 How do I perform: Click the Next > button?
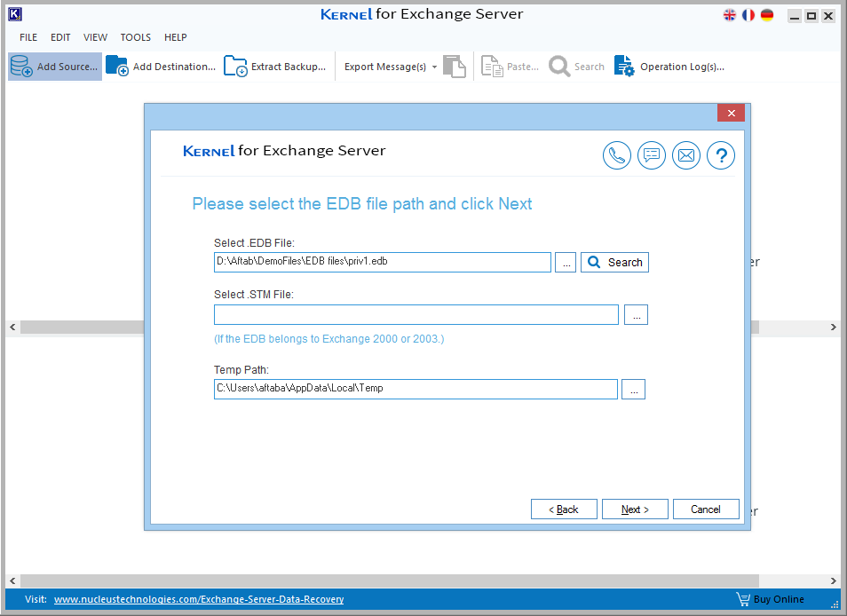point(635,509)
